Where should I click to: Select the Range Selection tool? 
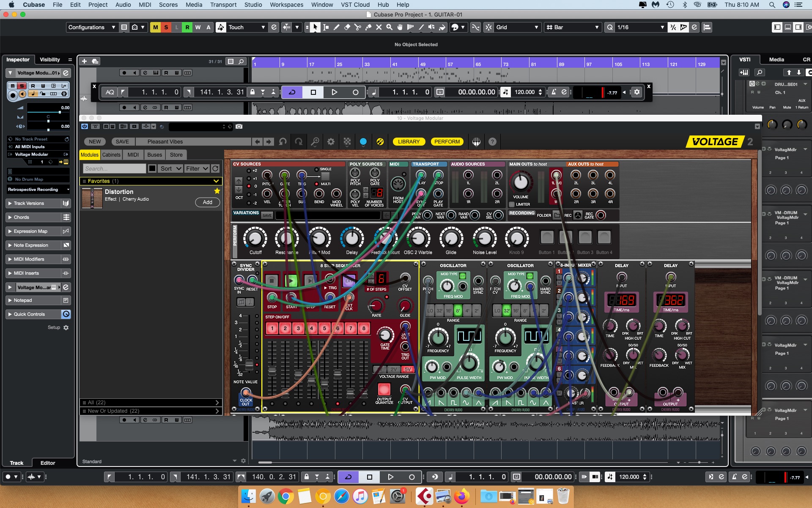(326, 27)
